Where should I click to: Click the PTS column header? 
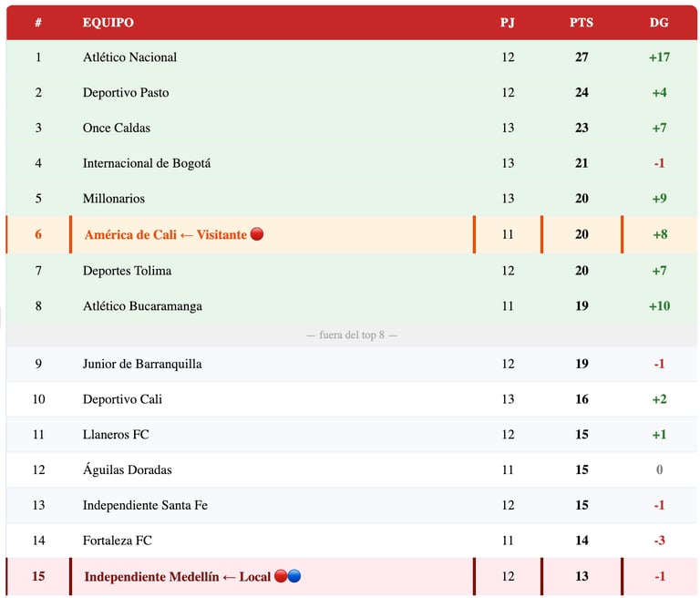582,22
